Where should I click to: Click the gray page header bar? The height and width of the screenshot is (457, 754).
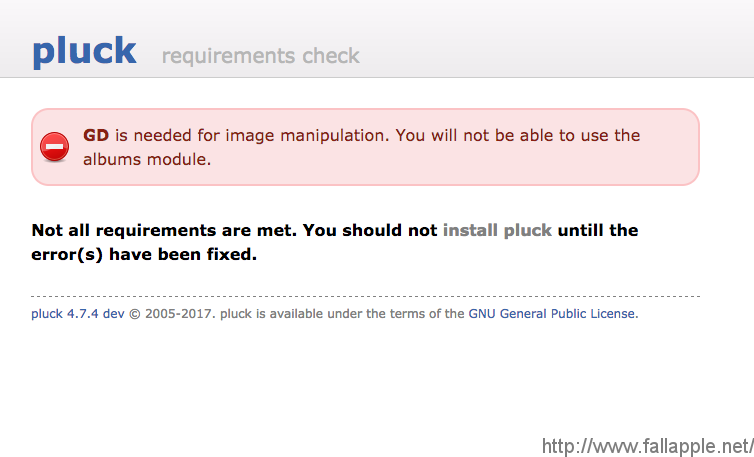point(377,38)
